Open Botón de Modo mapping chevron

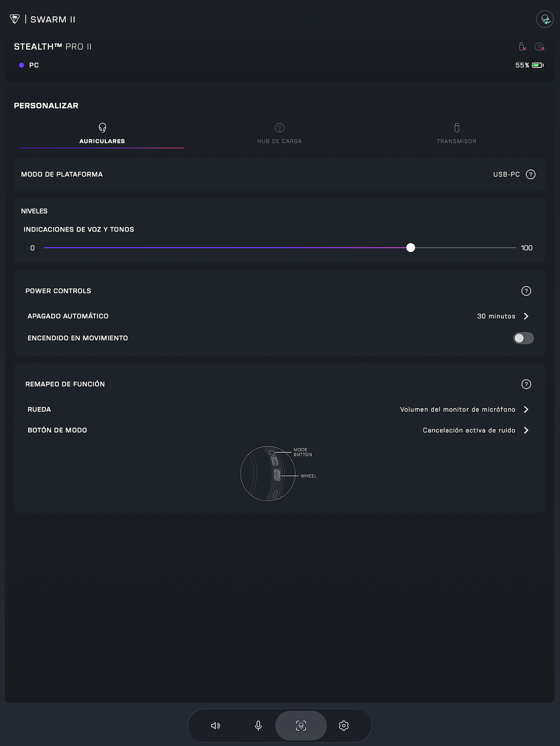(526, 430)
